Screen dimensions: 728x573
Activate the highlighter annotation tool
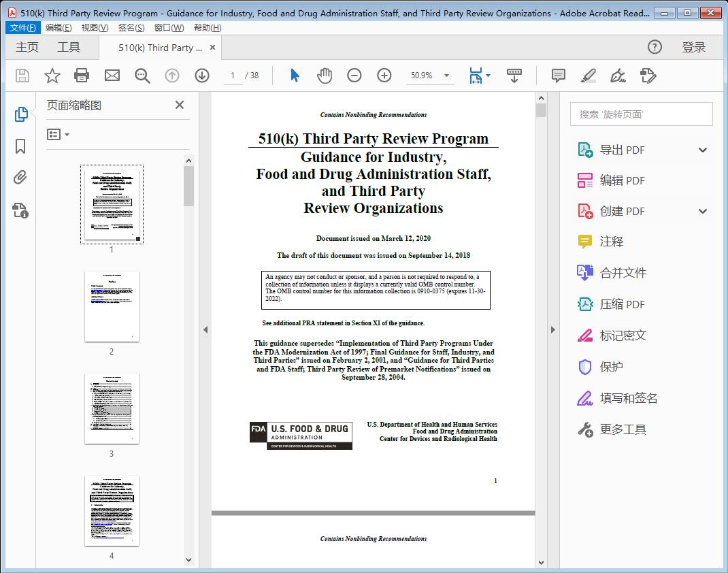tap(588, 76)
